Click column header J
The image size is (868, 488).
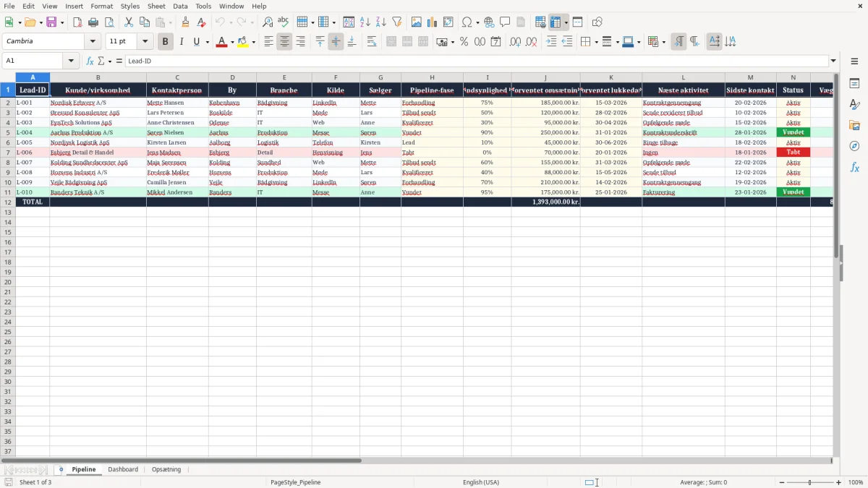click(545, 77)
